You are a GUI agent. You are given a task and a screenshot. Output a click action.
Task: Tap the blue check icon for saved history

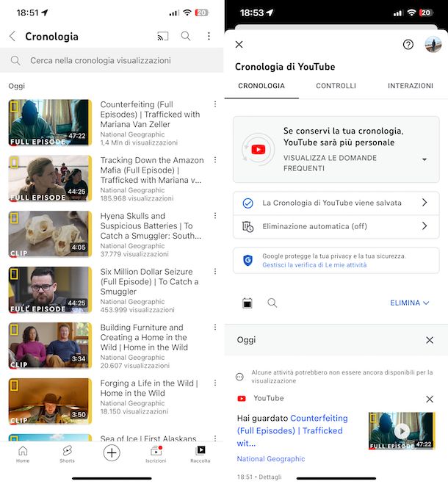click(x=248, y=203)
